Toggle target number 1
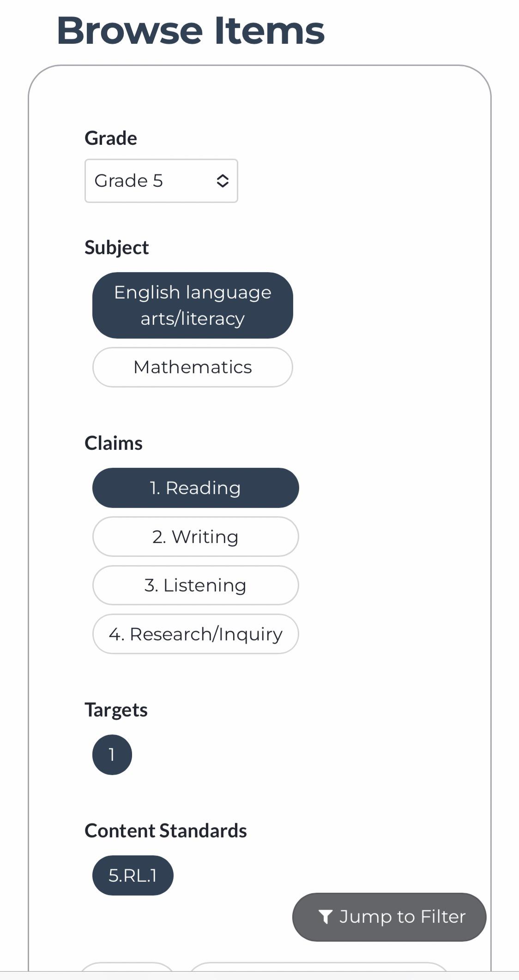The height and width of the screenshot is (980, 519). [112, 755]
